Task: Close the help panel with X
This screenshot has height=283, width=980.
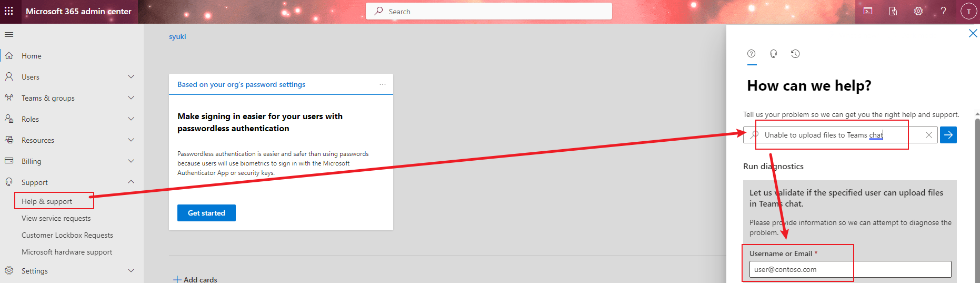Action: click(973, 33)
